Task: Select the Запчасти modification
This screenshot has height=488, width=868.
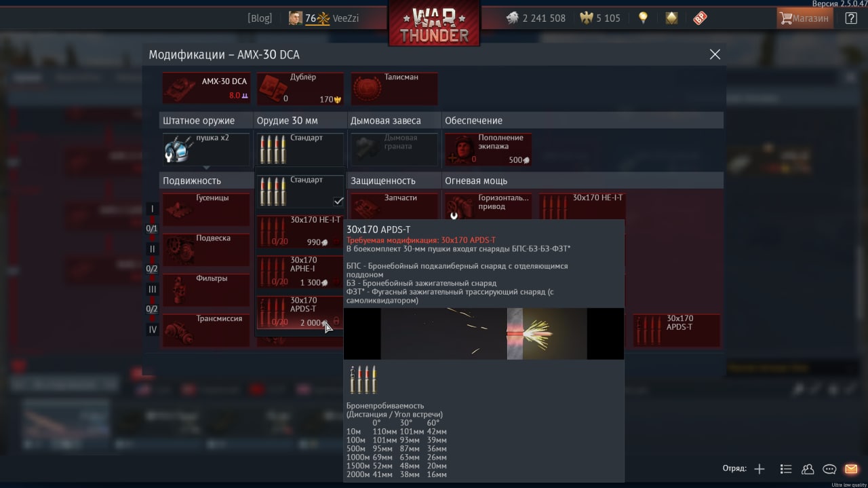Action: 394,206
